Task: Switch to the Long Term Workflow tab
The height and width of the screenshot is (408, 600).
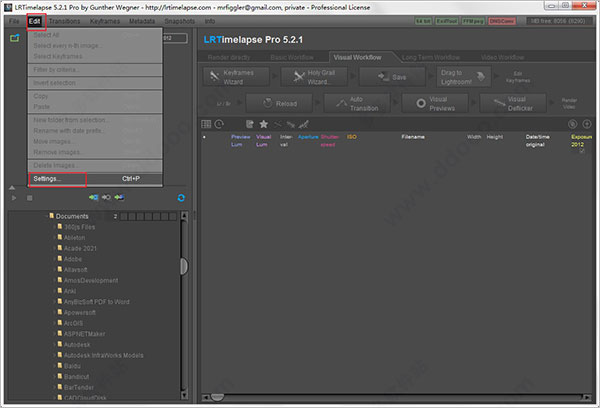Action: (x=430, y=57)
